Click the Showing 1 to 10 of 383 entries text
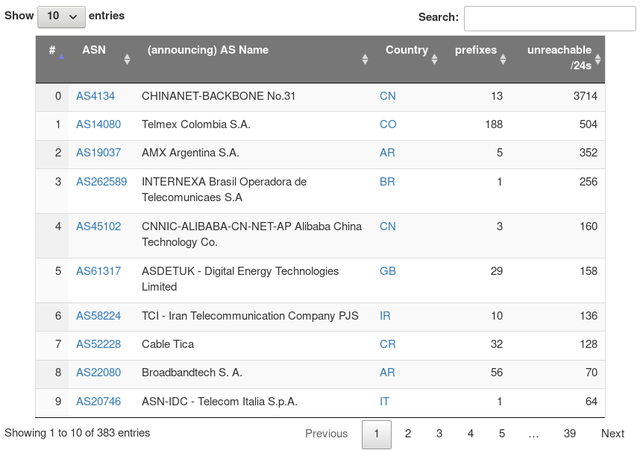Image resolution: width=640 pixels, height=453 pixels. click(x=77, y=433)
